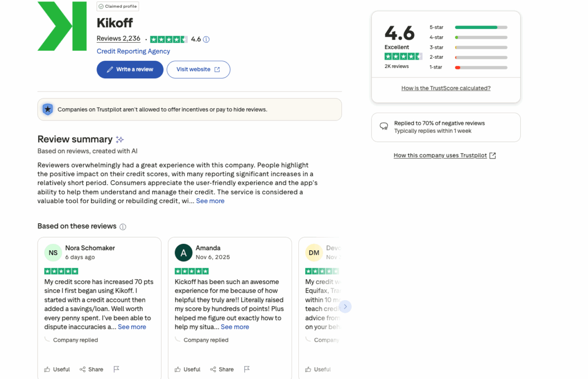The height and width of the screenshot is (379, 588).
Task: Click the speech bubble reply icon
Action: [x=384, y=126]
